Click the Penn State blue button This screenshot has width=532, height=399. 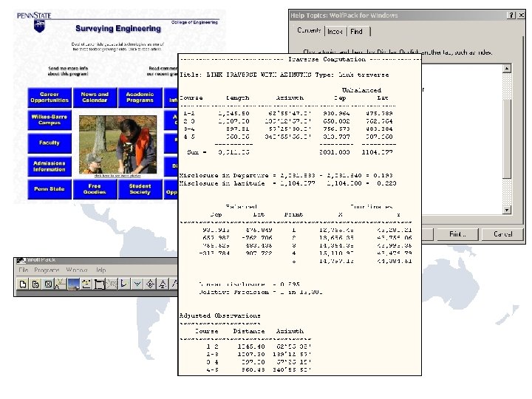(50, 189)
